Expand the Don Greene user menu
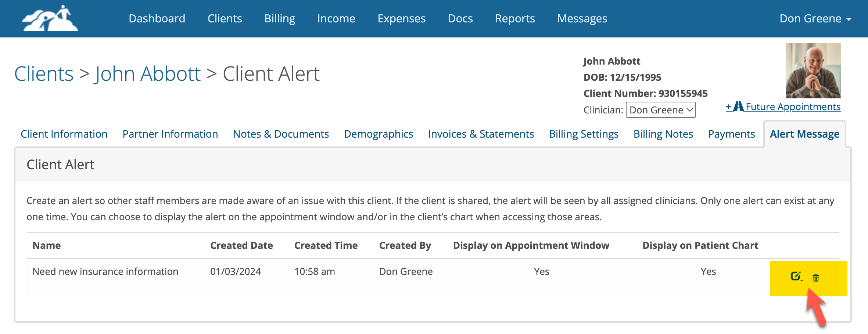The width and height of the screenshot is (868, 334). pyautogui.click(x=815, y=18)
